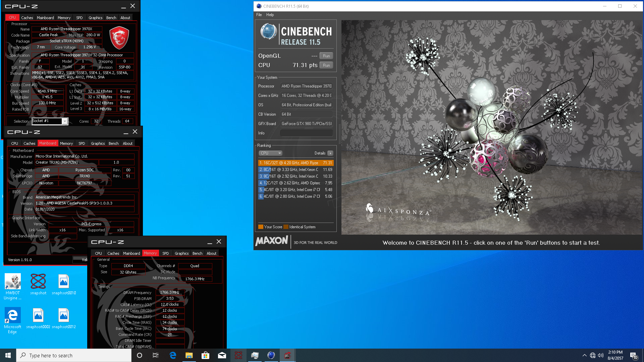Screen dimensions: 644x362
Task: Select ranking row 12C/12T AMD Opteron
Action: pos(296,183)
